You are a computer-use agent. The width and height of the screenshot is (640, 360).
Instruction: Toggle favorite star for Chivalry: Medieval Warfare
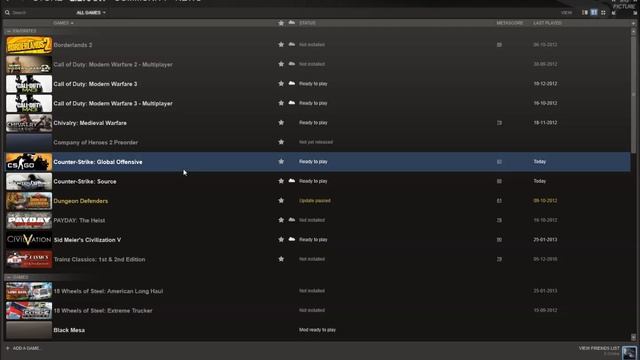[x=281, y=122]
